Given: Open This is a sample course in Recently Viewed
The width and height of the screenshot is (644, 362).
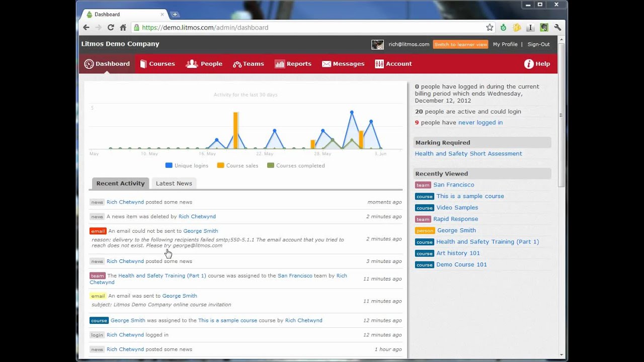Looking at the screenshot, I should (470, 196).
